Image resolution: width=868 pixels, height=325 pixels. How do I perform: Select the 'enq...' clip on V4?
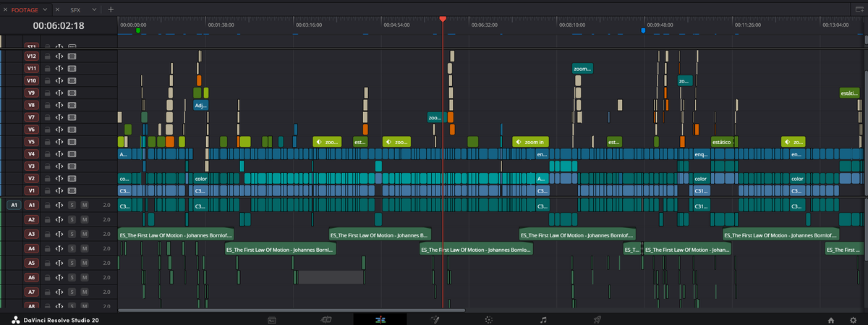click(x=701, y=154)
